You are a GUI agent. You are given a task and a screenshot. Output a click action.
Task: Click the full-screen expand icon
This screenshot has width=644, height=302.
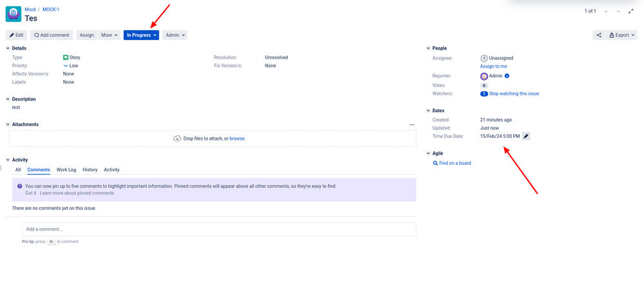631,12
